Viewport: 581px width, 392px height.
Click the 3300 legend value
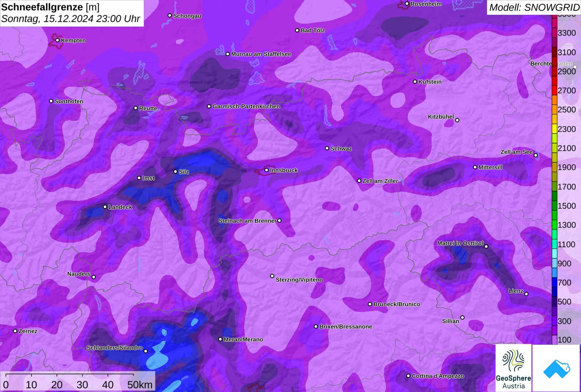tap(567, 33)
